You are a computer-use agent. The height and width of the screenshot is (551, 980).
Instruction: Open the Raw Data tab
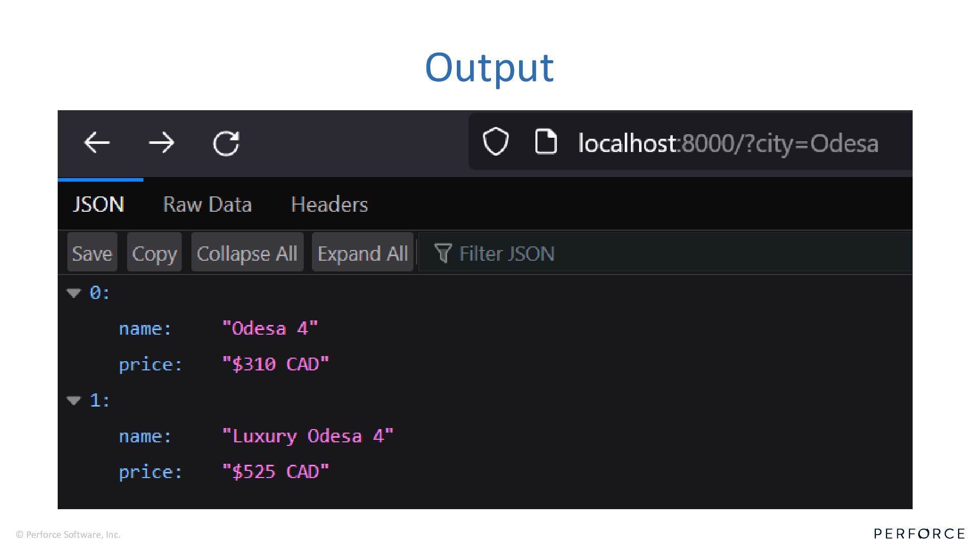click(x=207, y=205)
